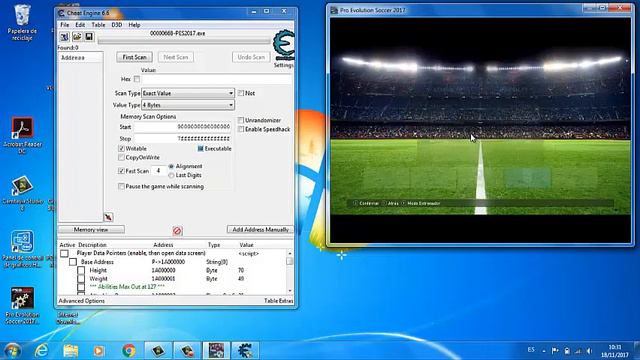Toggle the Hex checkbox
The height and width of the screenshot is (360, 640).
[x=137, y=79]
